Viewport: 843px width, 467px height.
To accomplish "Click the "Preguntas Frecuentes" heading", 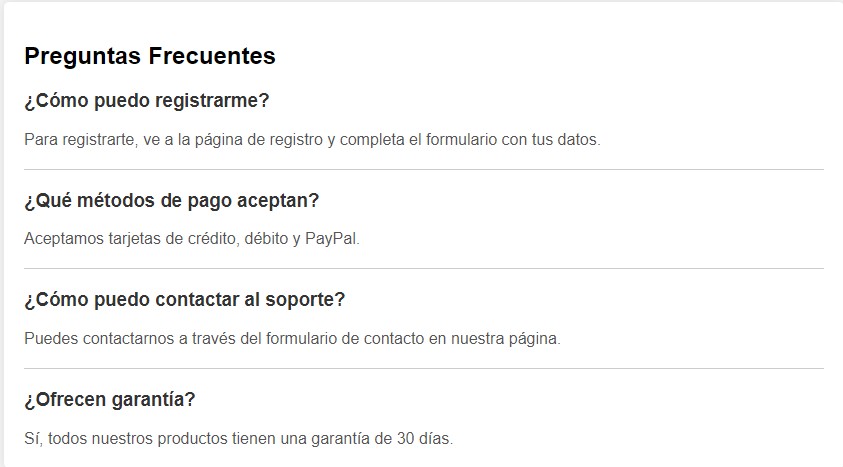I will click(150, 56).
